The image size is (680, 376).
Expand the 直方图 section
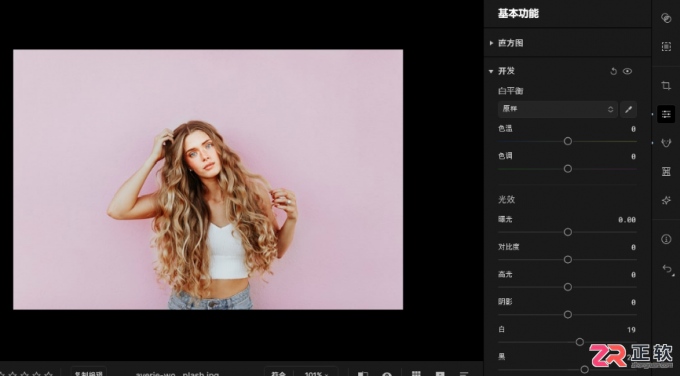(x=491, y=43)
